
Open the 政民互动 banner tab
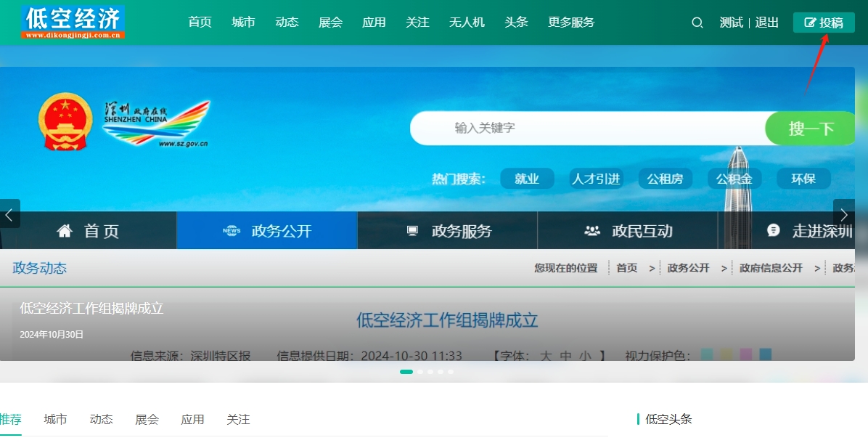tap(628, 230)
